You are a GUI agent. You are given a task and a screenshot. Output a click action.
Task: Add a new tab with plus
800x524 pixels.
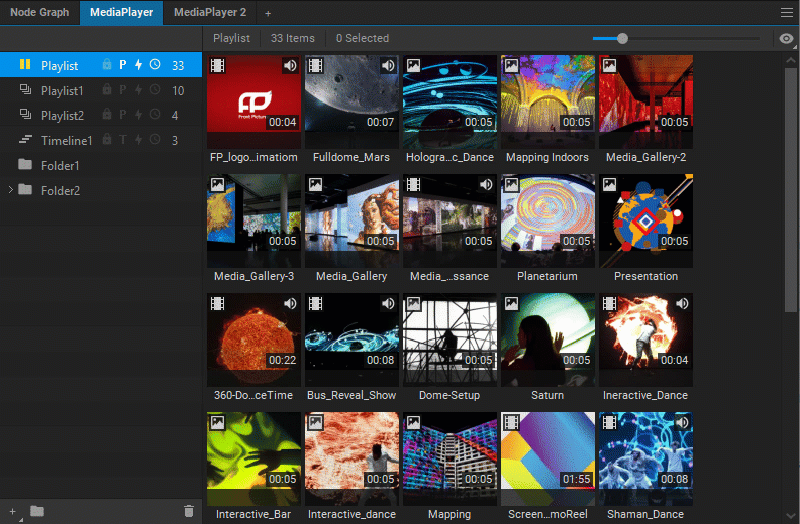[x=268, y=14]
